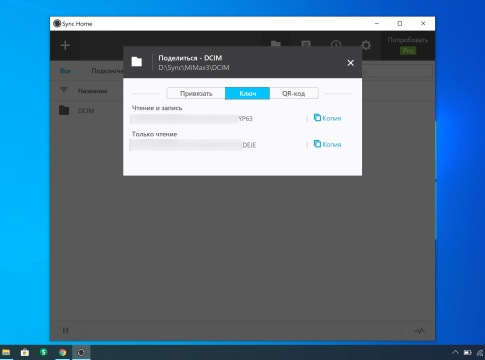This screenshot has height=360, width=485.
Task: Click the Sync app taskbar icon
Action: click(x=81, y=352)
